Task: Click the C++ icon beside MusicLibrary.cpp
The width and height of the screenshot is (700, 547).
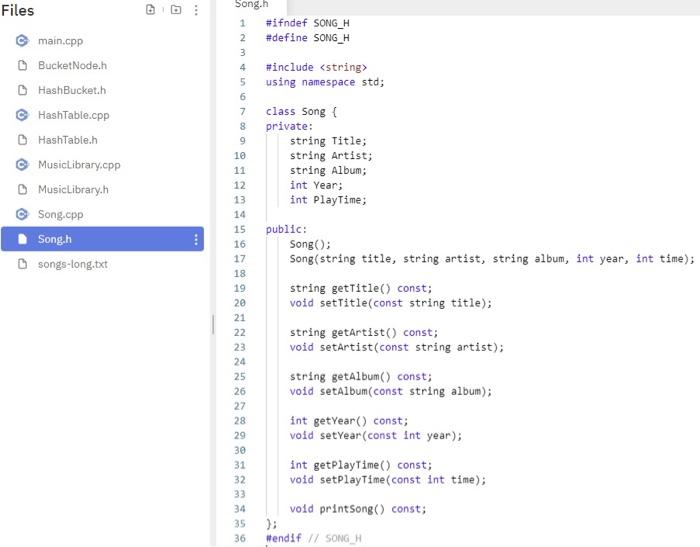Action: tap(22, 165)
